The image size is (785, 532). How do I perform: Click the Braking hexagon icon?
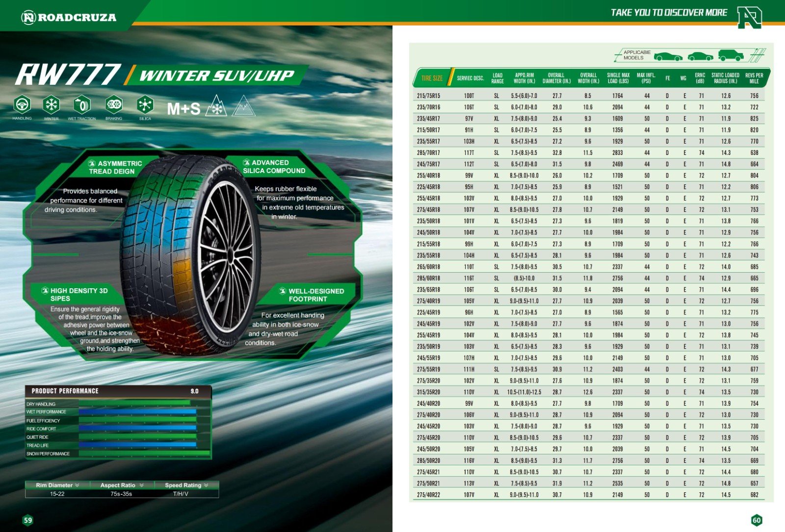(x=114, y=104)
